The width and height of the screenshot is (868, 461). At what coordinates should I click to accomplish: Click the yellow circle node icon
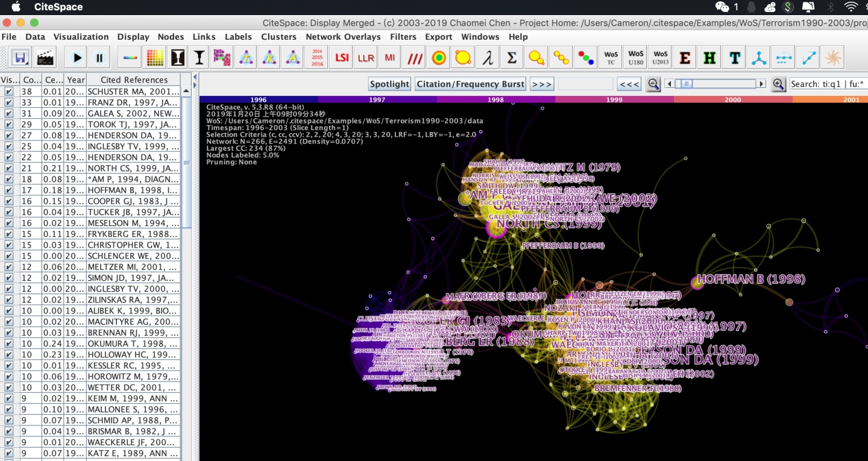tap(463, 58)
